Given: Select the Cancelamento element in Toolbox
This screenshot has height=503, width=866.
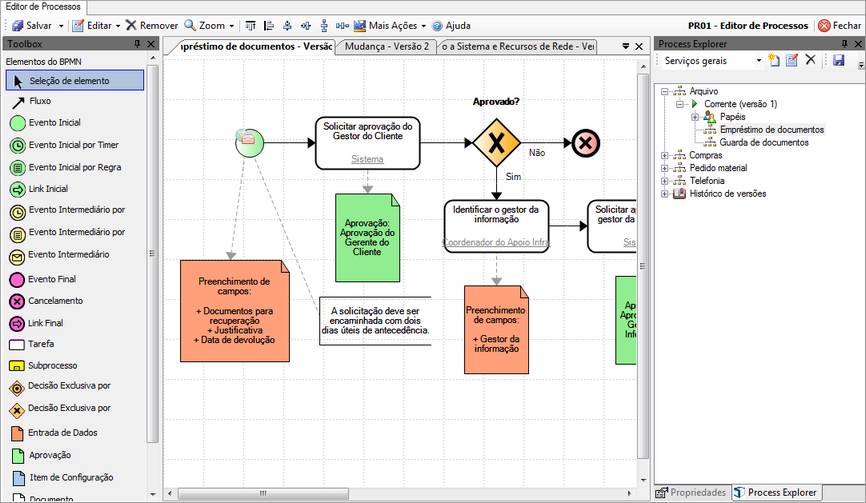Looking at the screenshot, I should point(46,301).
